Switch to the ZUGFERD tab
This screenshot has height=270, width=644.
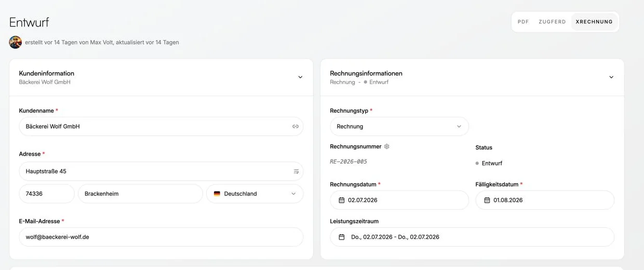pyautogui.click(x=552, y=22)
